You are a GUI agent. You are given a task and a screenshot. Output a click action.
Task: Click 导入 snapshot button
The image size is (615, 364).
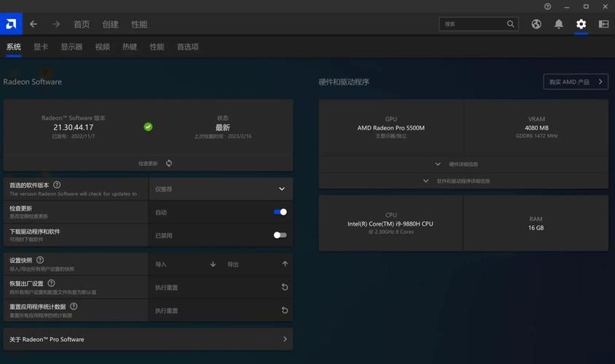tap(161, 264)
